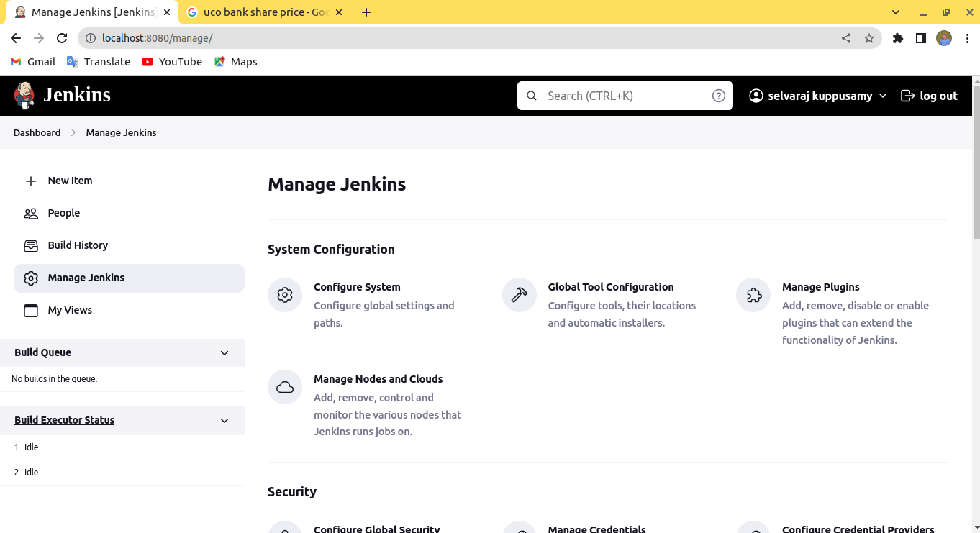Open the user menu for selvaraj kuppusamy
980x533 pixels.
tap(817, 95)
